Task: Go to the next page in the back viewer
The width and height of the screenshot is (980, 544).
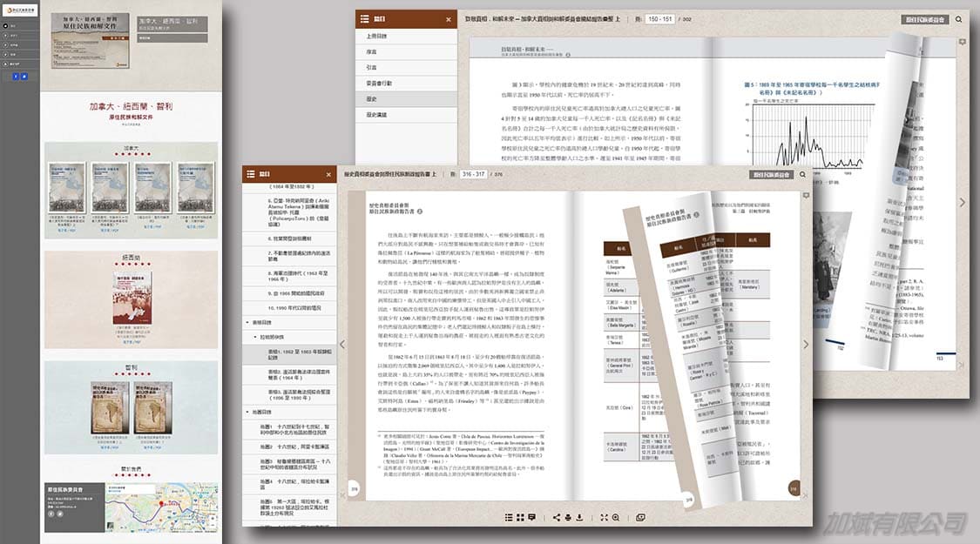Action: tap(963, 202)
